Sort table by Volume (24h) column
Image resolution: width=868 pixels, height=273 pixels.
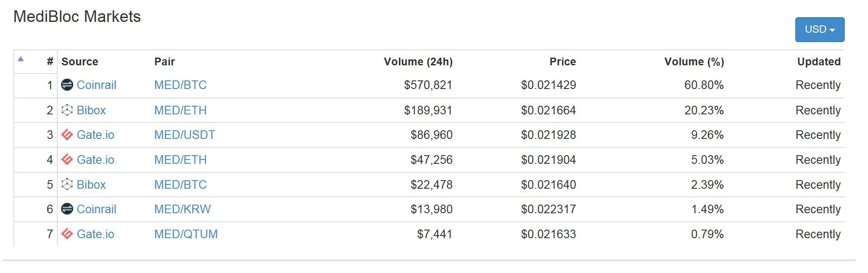click(418, 62)
